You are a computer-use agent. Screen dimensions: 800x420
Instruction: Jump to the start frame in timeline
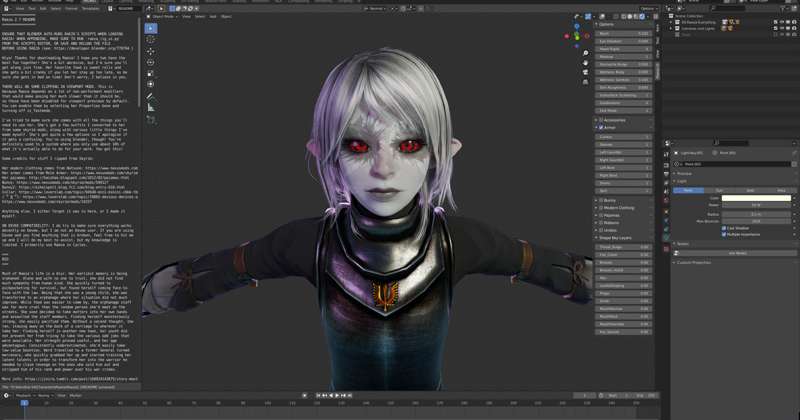(x=319, y=396)
